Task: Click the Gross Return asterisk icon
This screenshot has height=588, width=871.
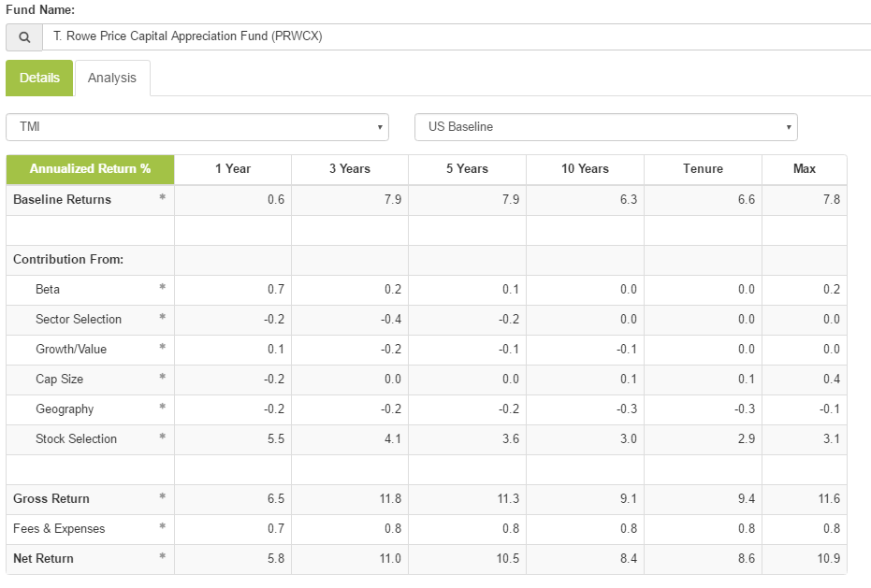Action: tap(163, 497)
